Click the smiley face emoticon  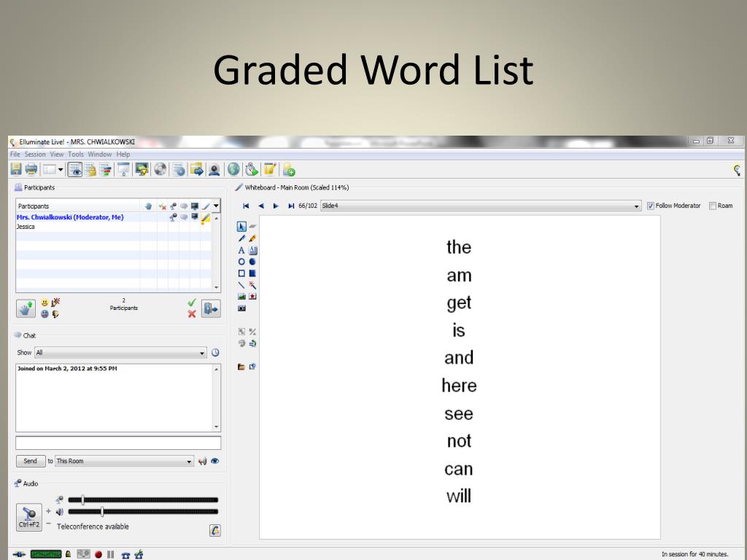coord(44,303)
